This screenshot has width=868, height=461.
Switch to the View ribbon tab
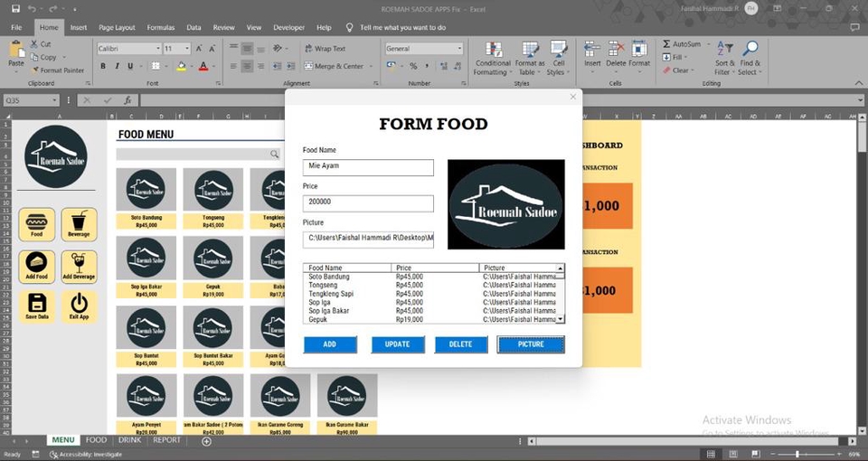click(254, 27)
